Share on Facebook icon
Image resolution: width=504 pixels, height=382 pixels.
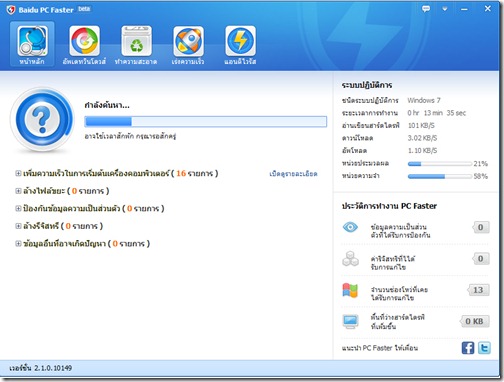[468, 348]
